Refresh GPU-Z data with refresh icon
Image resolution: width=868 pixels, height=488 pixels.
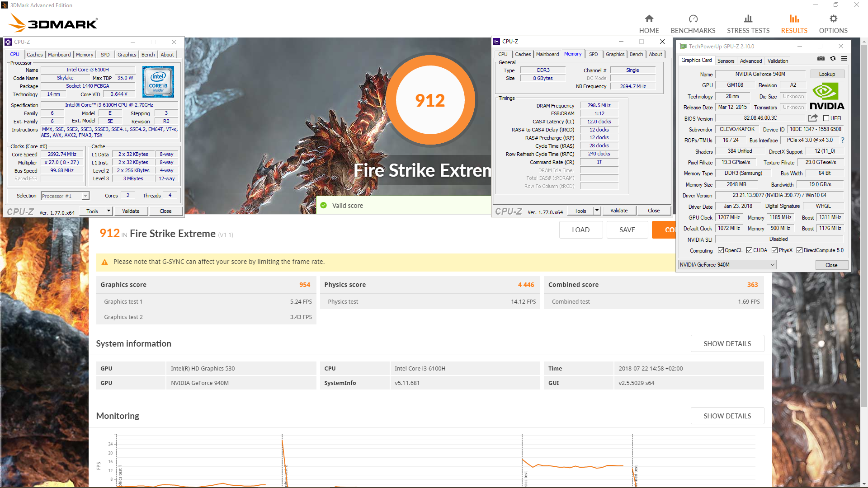click(833, 58)
